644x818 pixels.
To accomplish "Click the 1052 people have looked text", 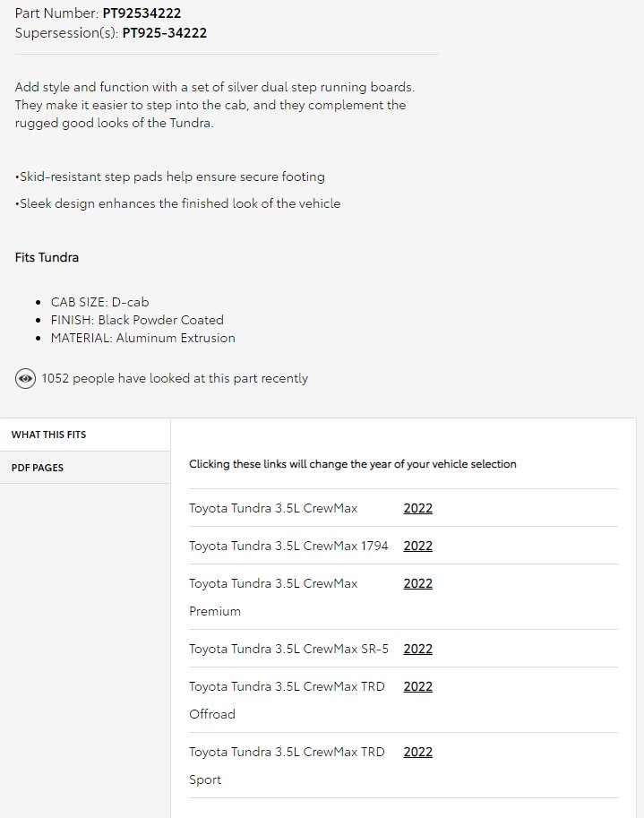I will pos(175,378).
